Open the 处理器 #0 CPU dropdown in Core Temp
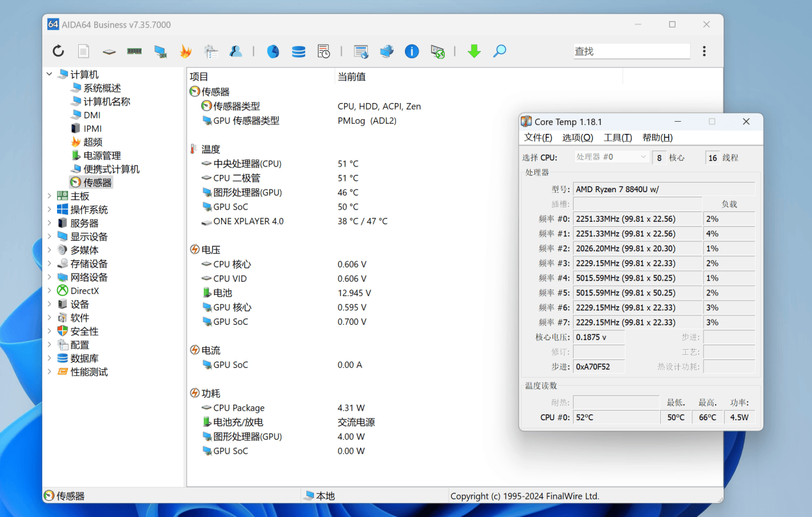This screenshot has width=812, height=517. coord(611,157)
